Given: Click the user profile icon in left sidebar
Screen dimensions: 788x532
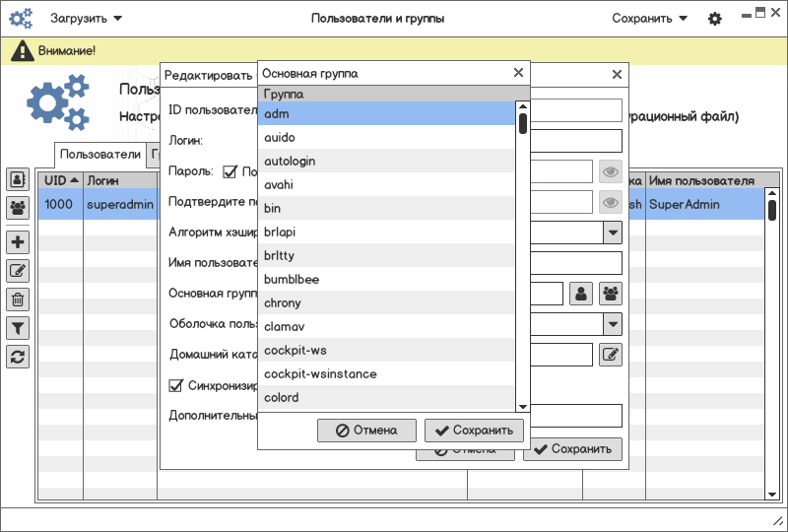Looking at the screenshot, I should (x=18, y=179).
